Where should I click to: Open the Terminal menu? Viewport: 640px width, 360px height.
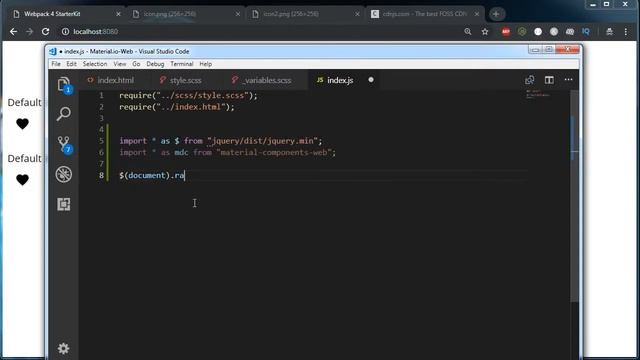tap(182, 64)
